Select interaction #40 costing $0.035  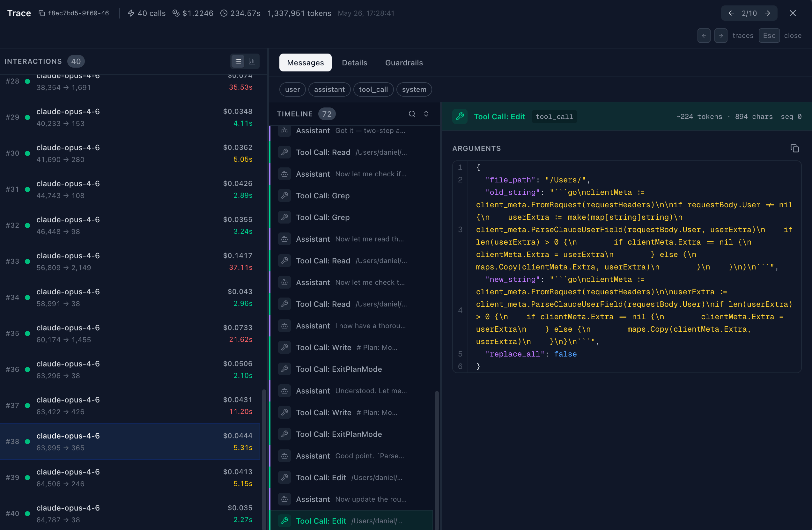click(130, 514)
